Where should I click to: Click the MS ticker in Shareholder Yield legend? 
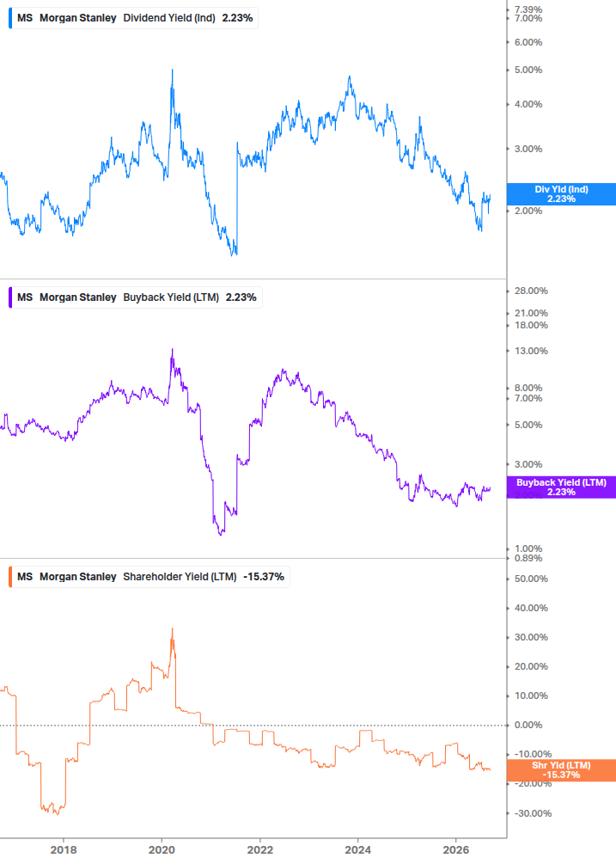pos(25,577)
